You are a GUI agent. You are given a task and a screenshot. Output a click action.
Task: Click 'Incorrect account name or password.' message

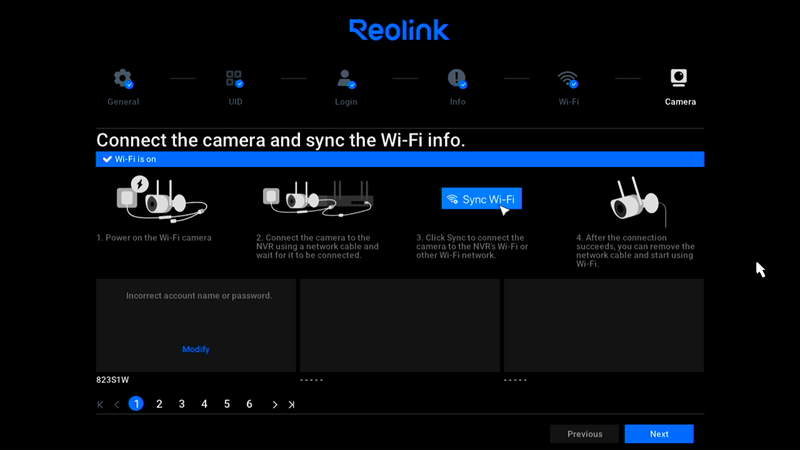pos(199,295)
